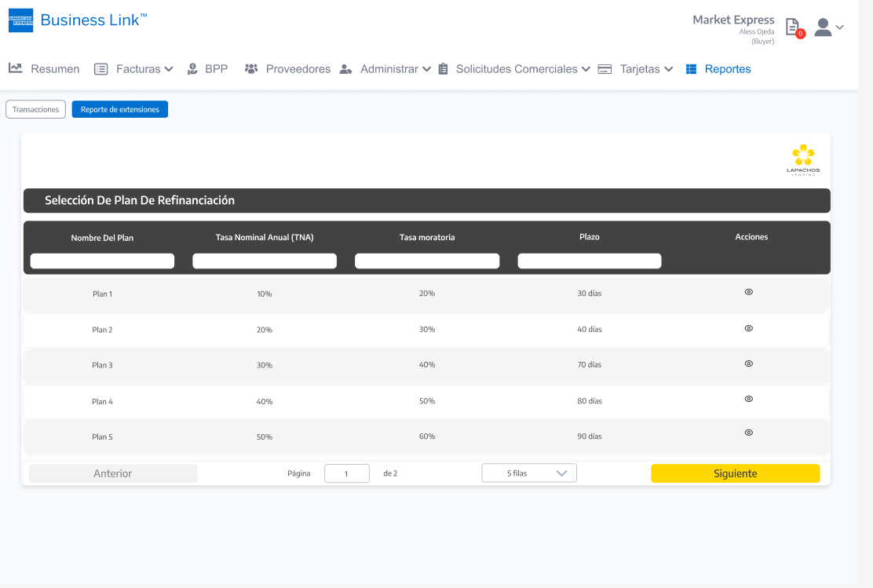Screen dimensions: 873x588
Task: Click the American Express logo
Action: coord(20,20)
